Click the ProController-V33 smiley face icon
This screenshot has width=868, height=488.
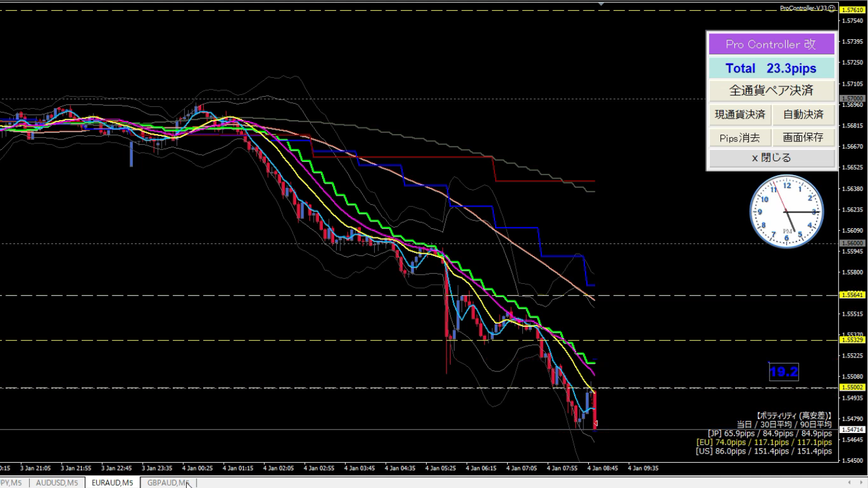(831, 8)
